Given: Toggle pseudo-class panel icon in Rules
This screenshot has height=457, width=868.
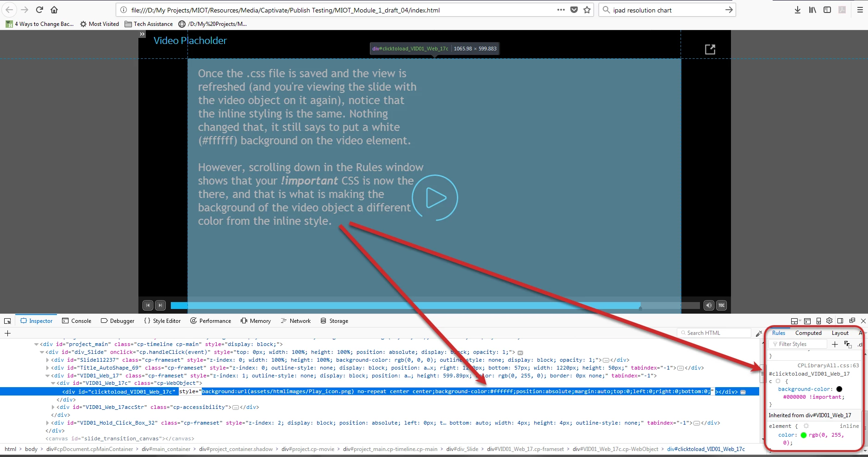Looking at the screenshot, I should point(848,344).
